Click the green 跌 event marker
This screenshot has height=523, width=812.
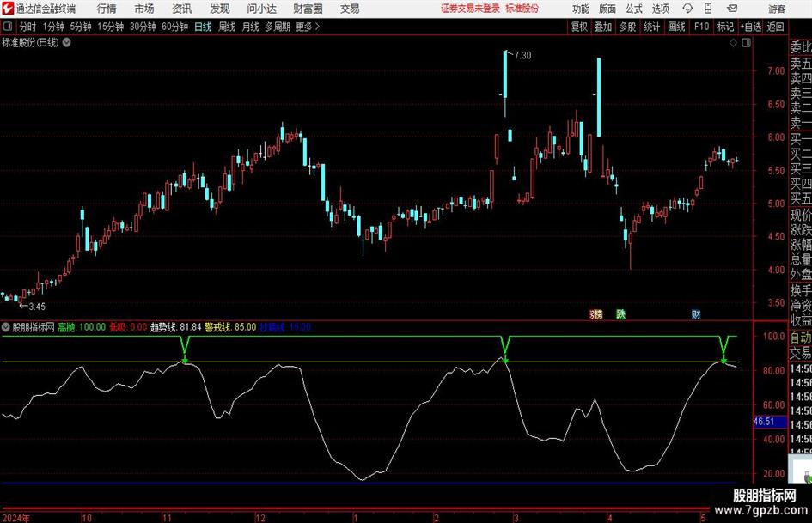point(620,314)
